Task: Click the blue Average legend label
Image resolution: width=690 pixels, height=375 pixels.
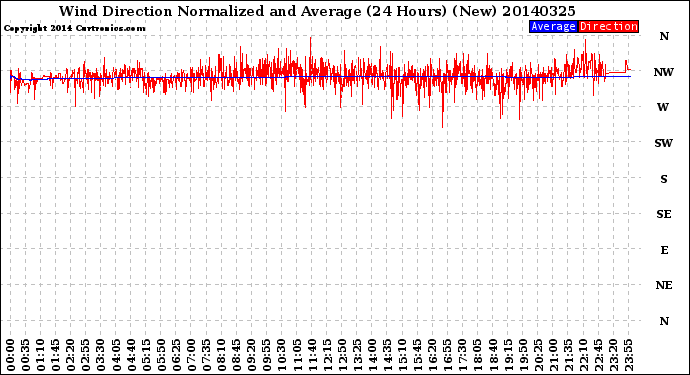Action: [553, 26]
